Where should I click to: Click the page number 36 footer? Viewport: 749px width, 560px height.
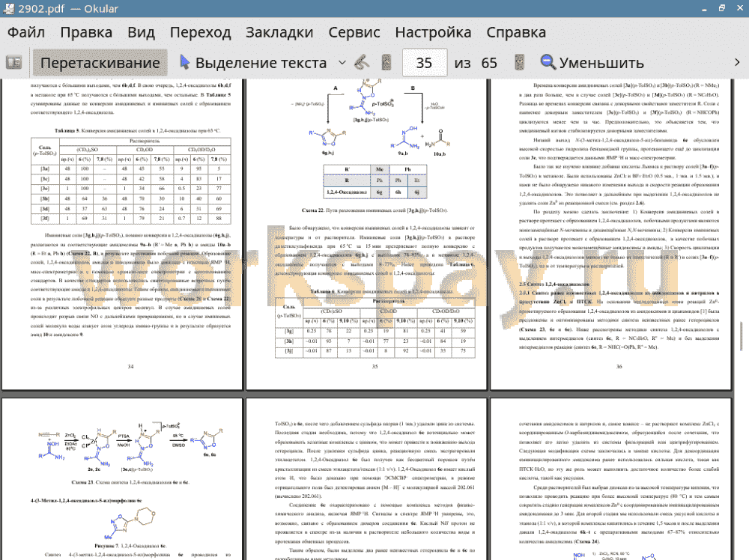(x=619, y=367)
